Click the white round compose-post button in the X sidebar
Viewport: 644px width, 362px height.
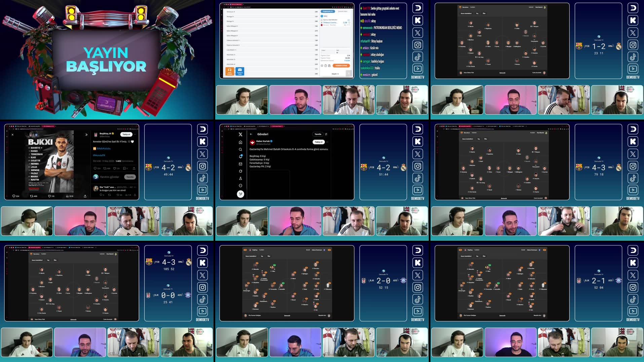240,194
